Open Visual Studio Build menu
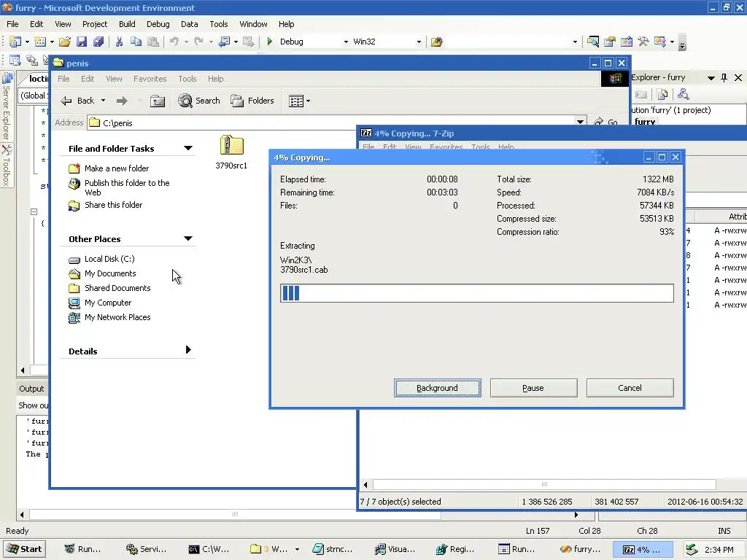The height and width of the screenshot is (560, 747). (x=127, y=24)
